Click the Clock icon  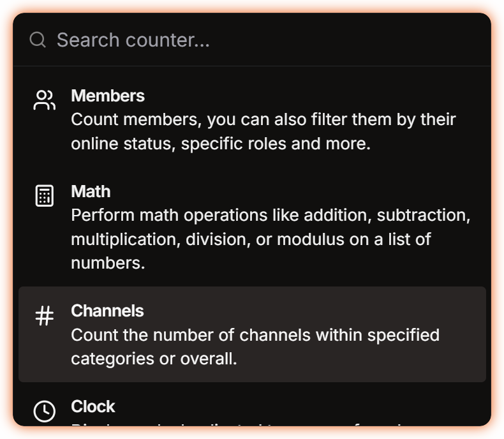point(44,412)
